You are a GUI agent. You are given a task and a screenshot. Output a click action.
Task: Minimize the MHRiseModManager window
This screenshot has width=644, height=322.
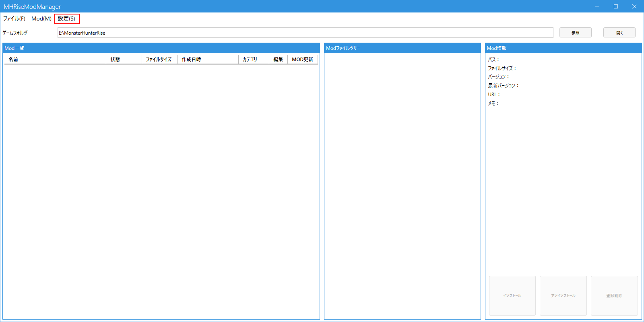click(597, 6)
